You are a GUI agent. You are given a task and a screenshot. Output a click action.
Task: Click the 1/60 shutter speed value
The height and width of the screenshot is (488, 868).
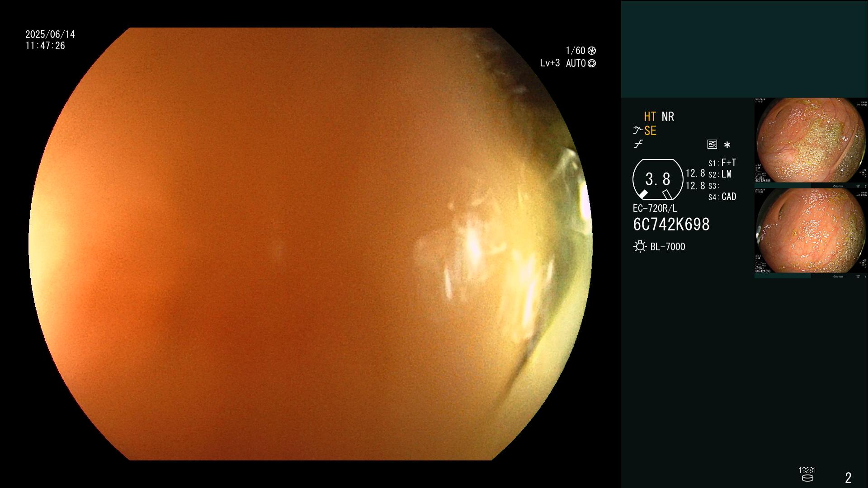pos(576,51)
